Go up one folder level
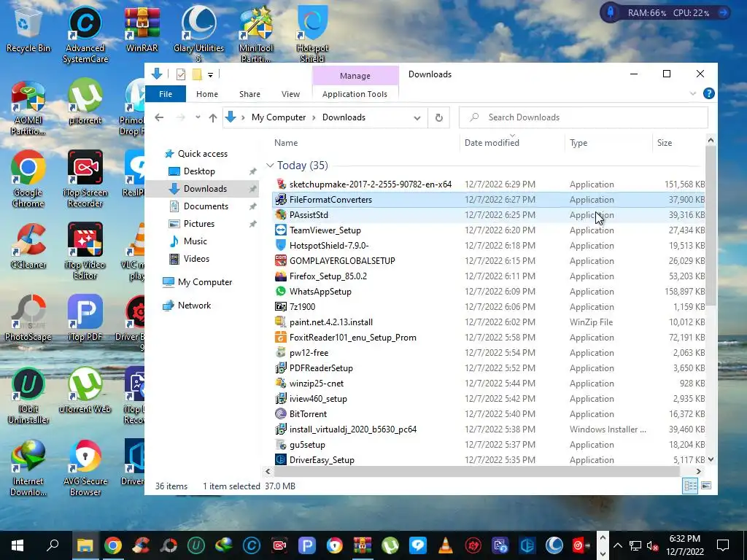 pos(212,117)
